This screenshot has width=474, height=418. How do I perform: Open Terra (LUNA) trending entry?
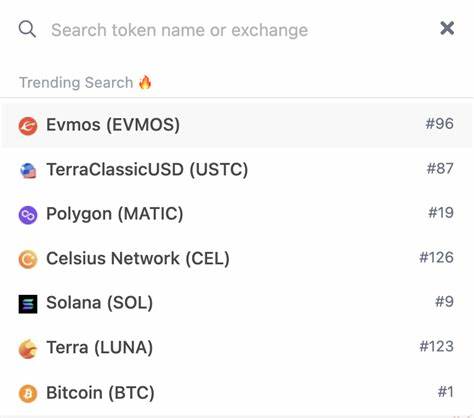point(237,347)
